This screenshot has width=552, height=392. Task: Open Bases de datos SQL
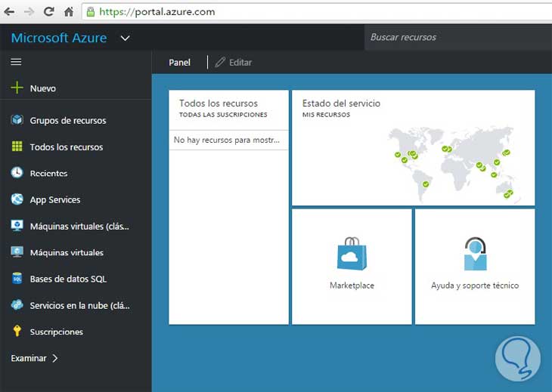[x=68, y=279]
